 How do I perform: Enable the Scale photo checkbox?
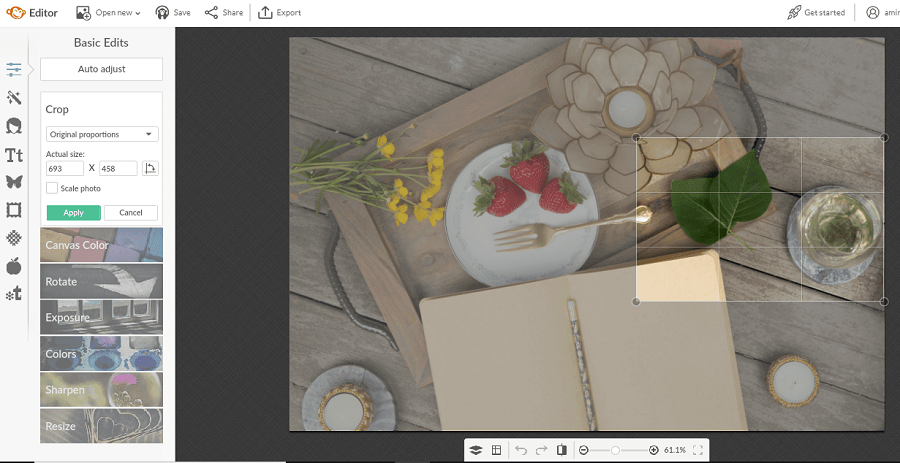tap(52, 188)
